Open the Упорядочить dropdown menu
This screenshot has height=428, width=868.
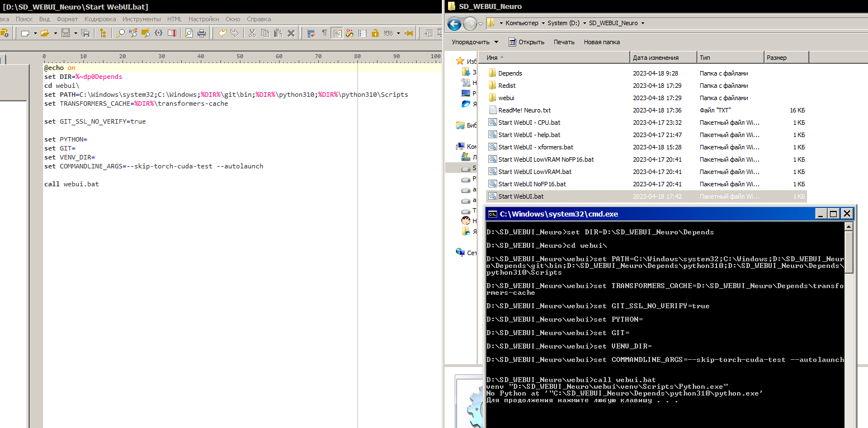pyautogui.click(x=475, y=42)
